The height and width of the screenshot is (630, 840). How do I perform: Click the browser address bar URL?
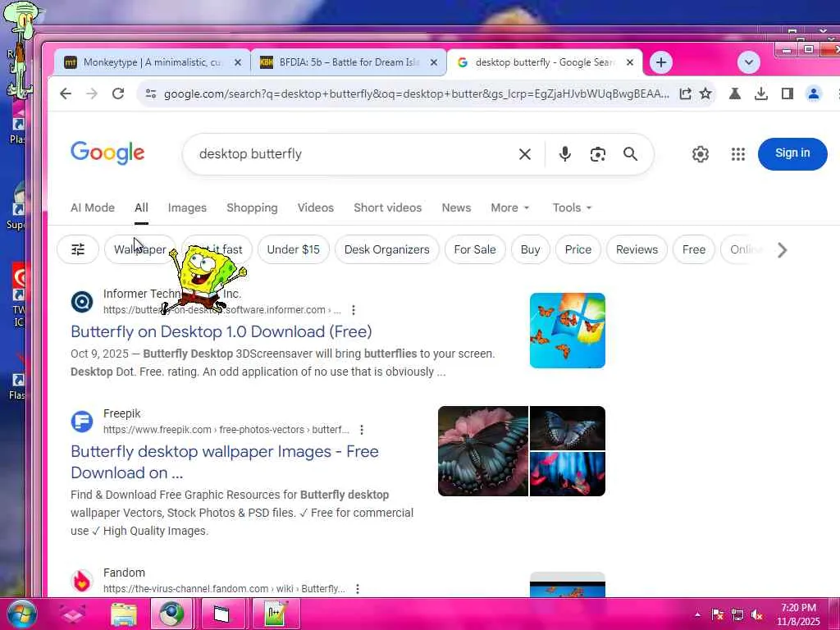(416, 94)
